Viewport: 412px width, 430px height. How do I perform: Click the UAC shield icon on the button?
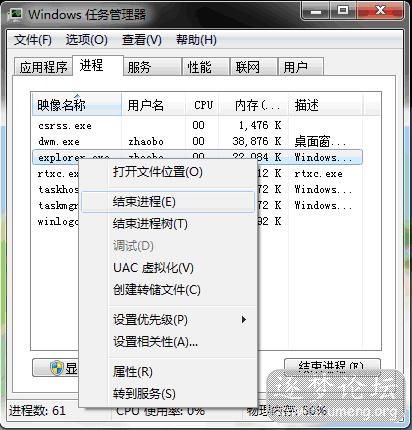[x=57, y=368]
